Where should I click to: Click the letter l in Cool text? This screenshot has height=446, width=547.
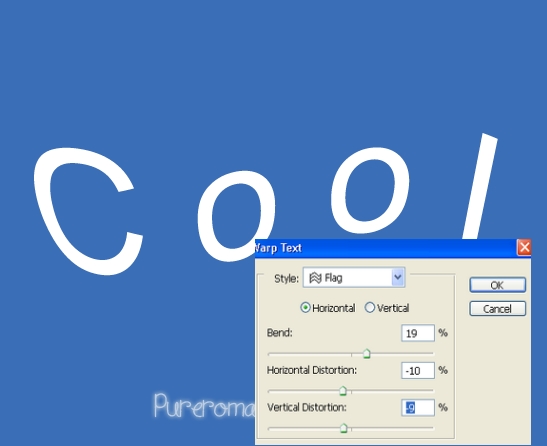[x=480, y=186]
